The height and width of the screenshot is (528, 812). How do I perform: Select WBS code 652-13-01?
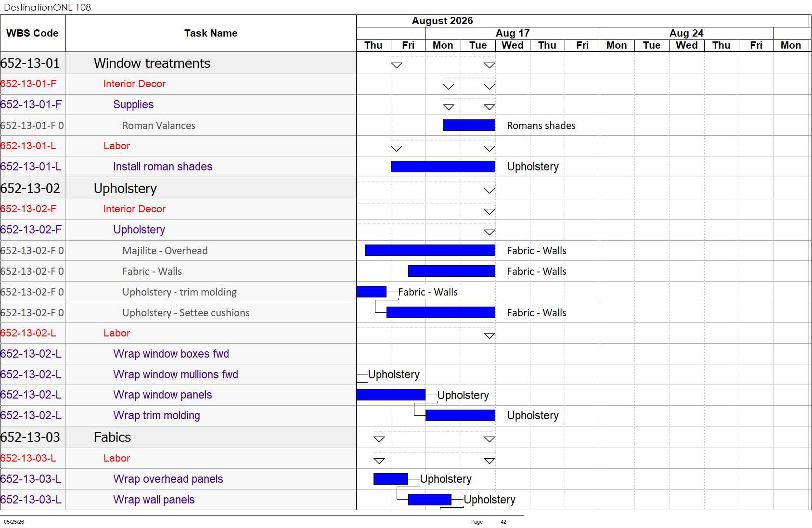pos(30,63)
